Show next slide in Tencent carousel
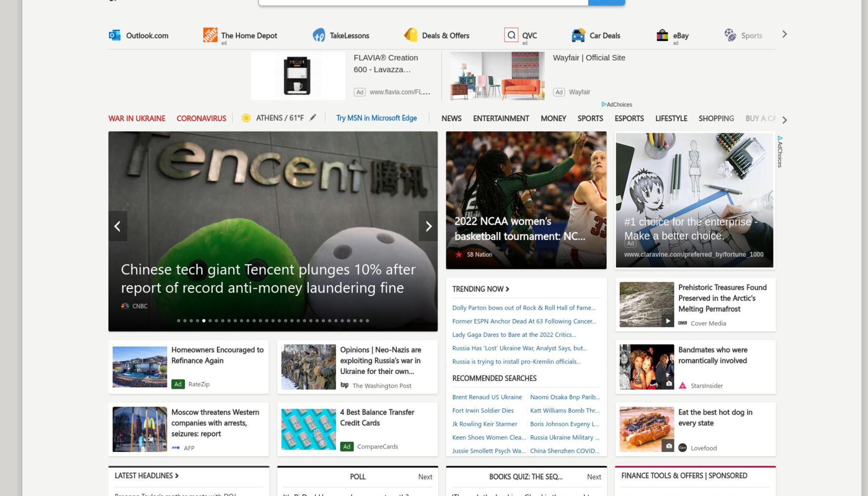The height and width of the screenshot is (496, 868). 429,226
